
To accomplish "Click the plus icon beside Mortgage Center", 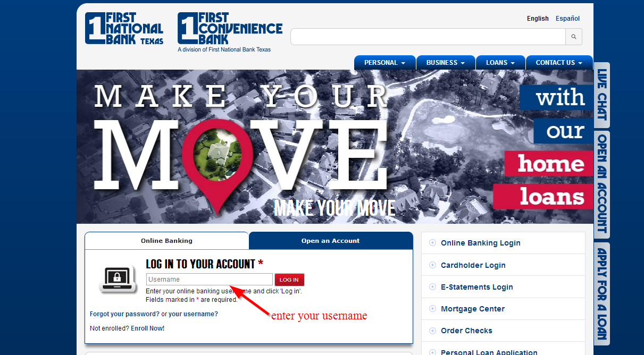I will click(432, 309).
